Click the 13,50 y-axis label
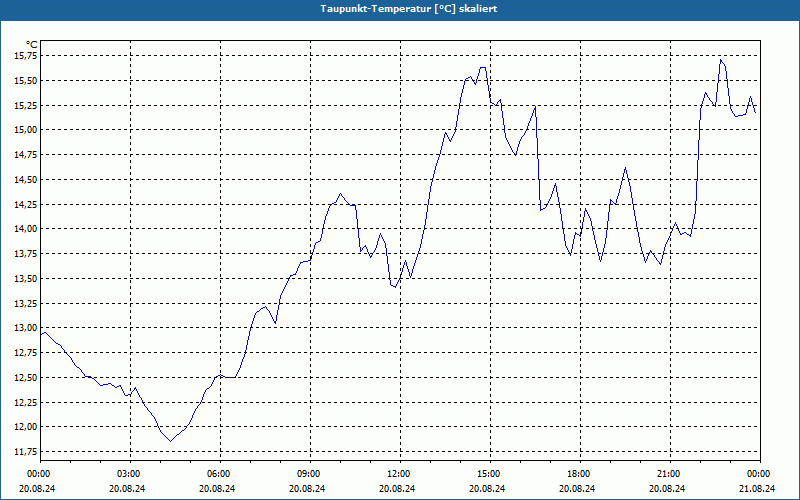Screen dimensions: 800x500 coord(26,279)
